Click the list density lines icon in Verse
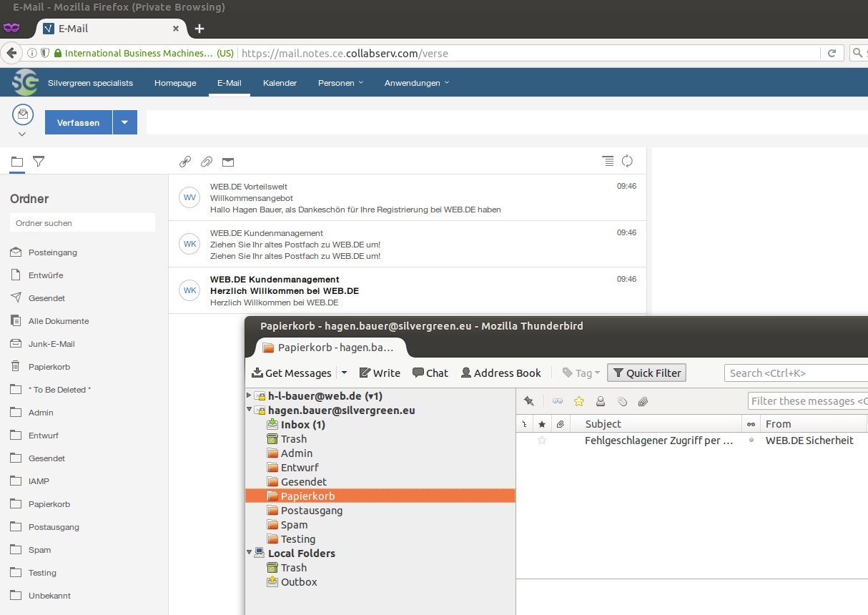The width and height of the screenshot is (868, 615). coord(607,161)
